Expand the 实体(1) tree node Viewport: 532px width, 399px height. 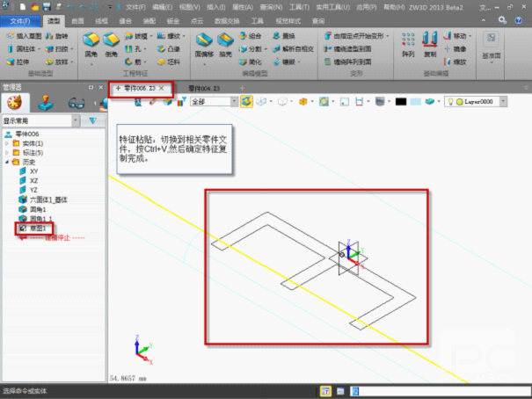[x=7, y=143]
